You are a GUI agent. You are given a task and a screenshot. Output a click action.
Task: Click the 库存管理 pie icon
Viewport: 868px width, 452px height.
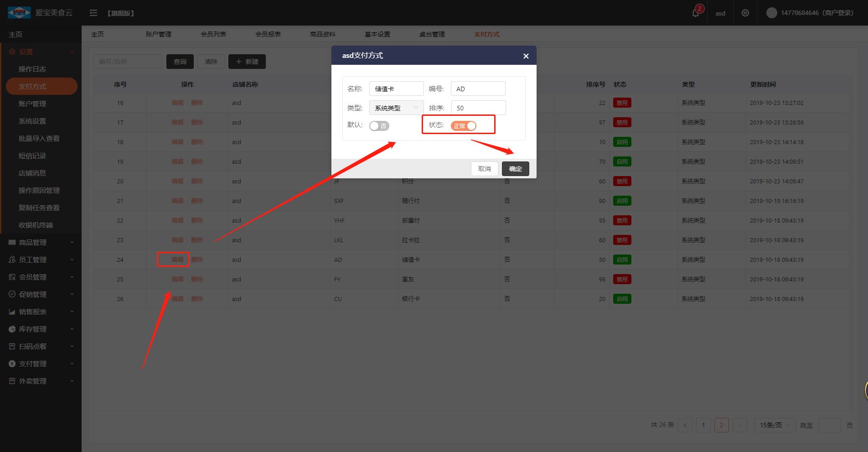click(x=12, y=329)
